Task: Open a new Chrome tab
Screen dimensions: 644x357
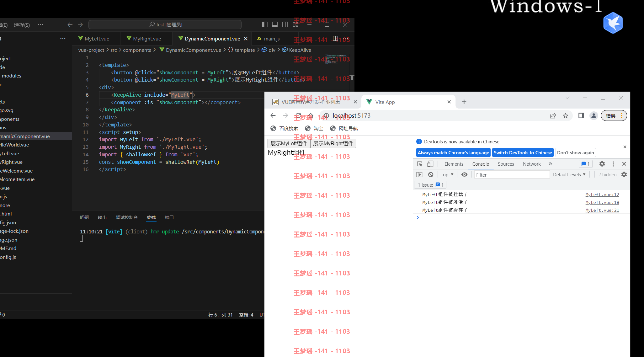Action: pyautogui.click(x=464, y=102)
